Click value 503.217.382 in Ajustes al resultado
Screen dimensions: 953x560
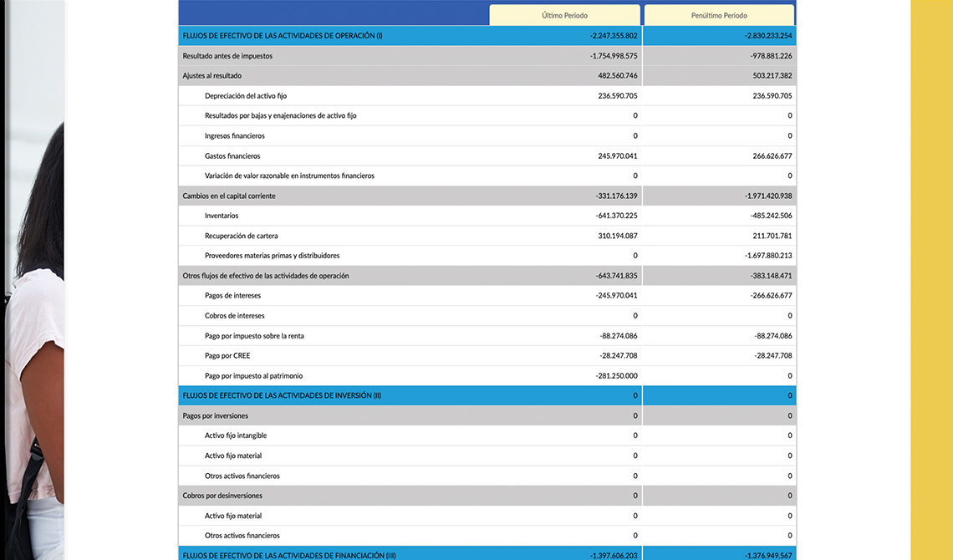(772, 76)
